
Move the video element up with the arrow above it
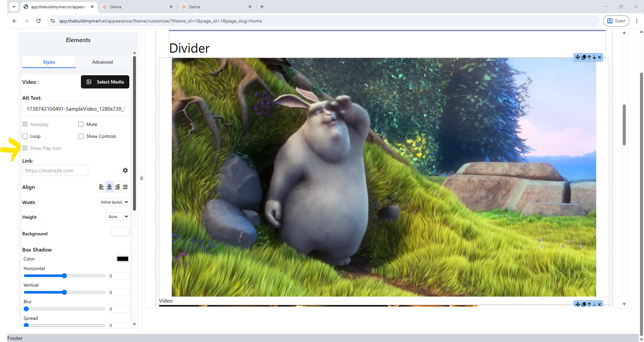589,57
